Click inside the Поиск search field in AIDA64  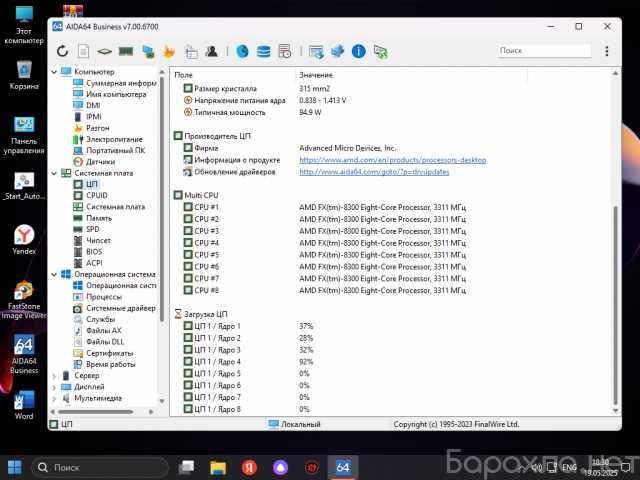[x=544, y=51]
